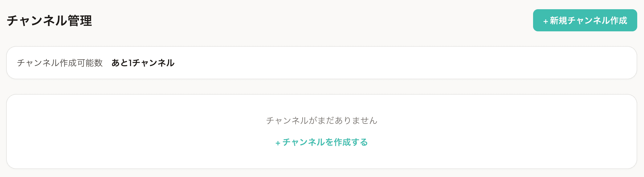Click the Channel Management title text
This screenshot has height=177, width=644.
point(49,21)
